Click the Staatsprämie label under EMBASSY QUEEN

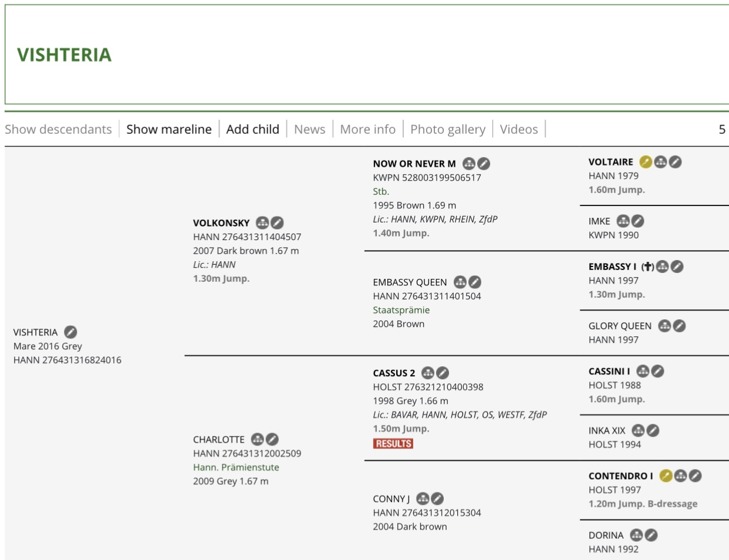coord(401,310)
